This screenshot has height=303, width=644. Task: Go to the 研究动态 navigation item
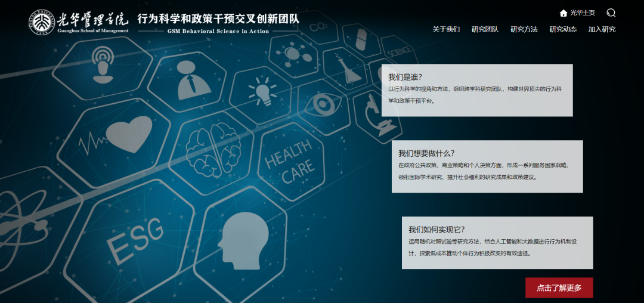pos(562,29)
